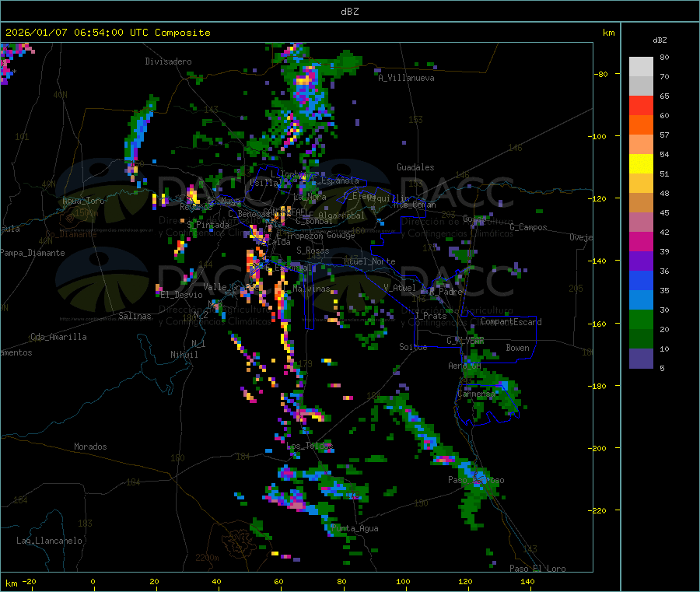
Task: Pick the magenta 39-42 dBZ legend band
Action: pyautogui.click(x=641, y=241)
